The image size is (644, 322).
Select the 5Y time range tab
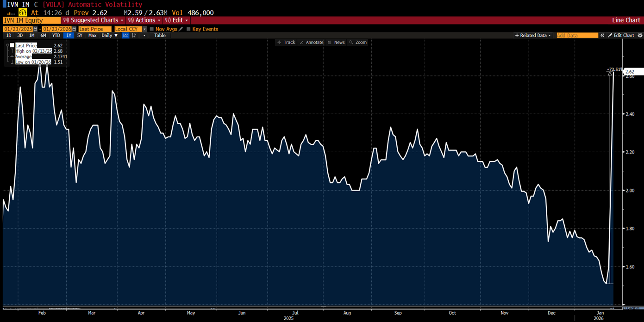pos(80,36)
